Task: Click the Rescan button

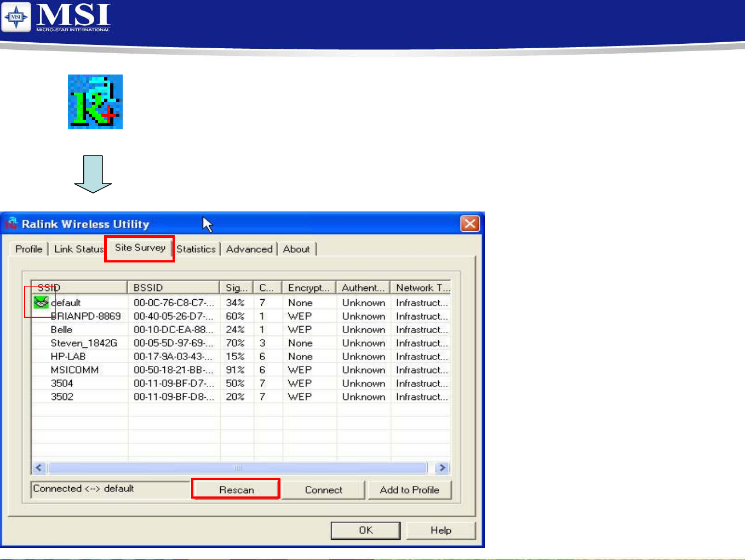Action: click(x=236, y=489)
